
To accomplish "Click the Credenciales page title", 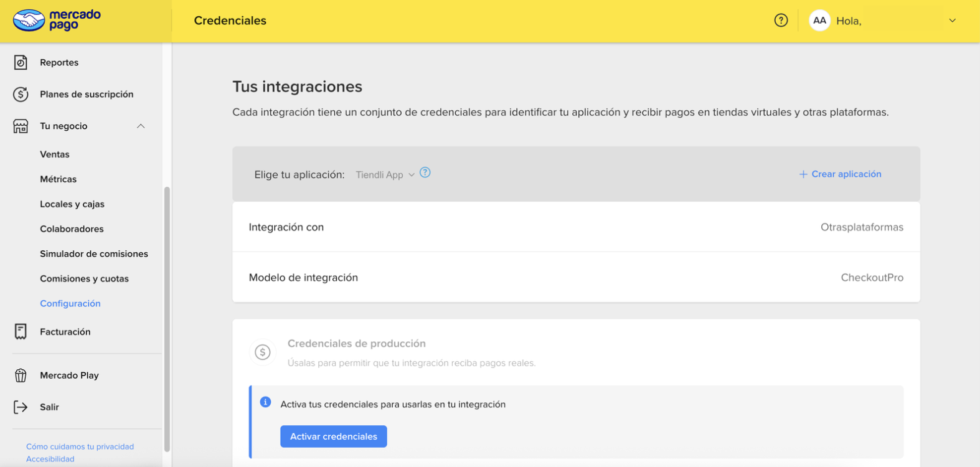I will point(230,21).
